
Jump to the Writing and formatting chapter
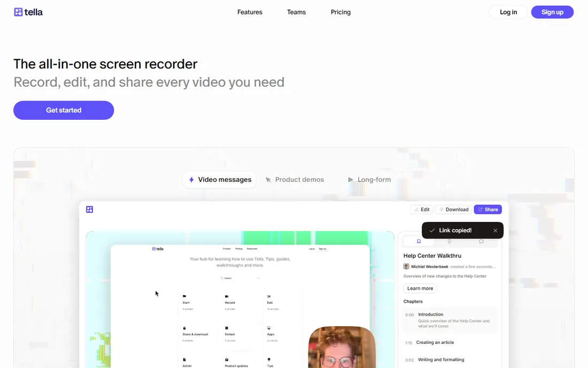(441, 360)
